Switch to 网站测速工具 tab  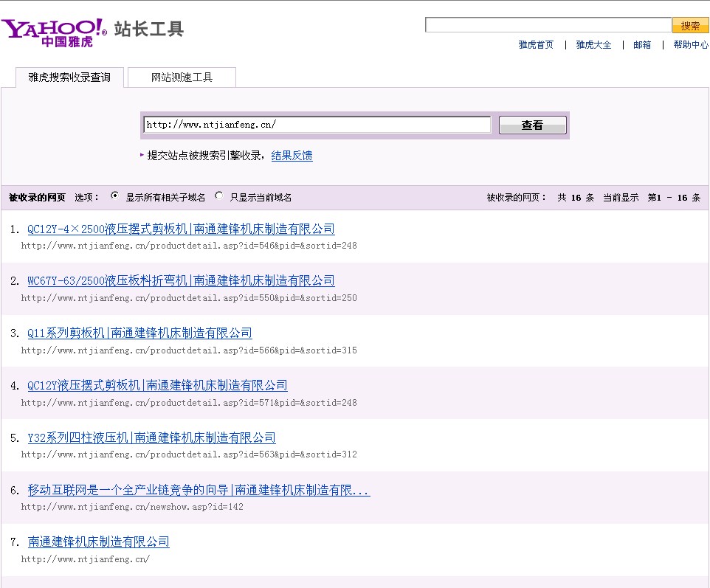click(182, 77)
